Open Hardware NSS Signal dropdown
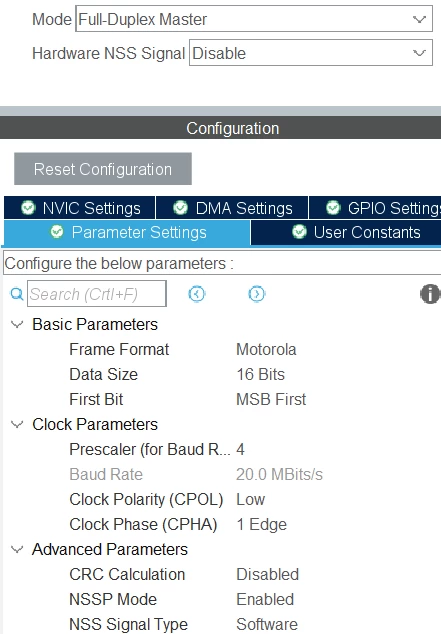Viewport: 441px width, 634px height. tap(310, 53)
